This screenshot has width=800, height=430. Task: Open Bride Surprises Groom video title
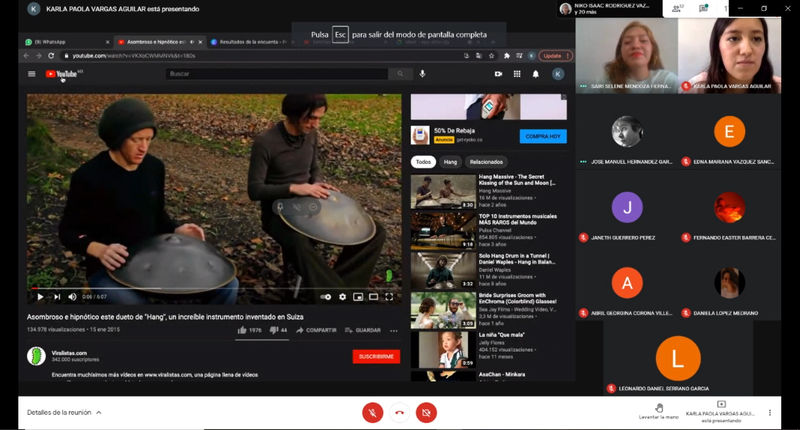click(x=517, y=298)
